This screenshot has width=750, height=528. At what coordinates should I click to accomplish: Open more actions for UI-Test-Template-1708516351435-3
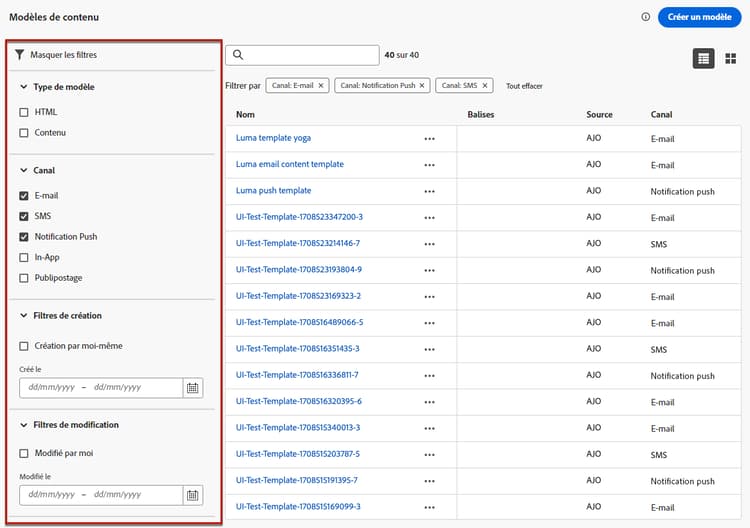pyautogui.click(x=430, y=349)
